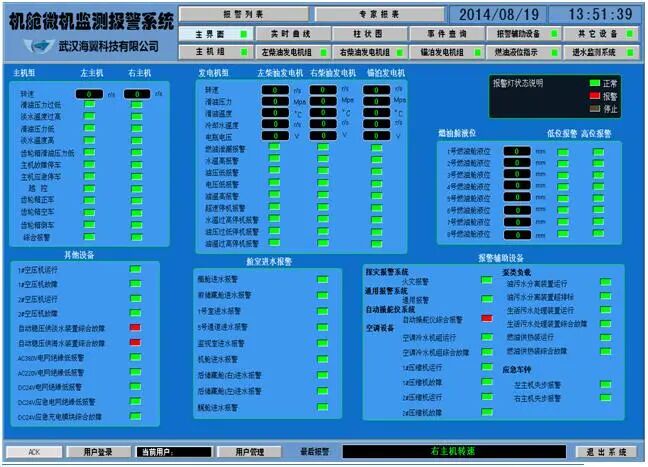Click the 左主机失步报警 indicator lamp
This screenshot has width=648, height=467.
605,385
